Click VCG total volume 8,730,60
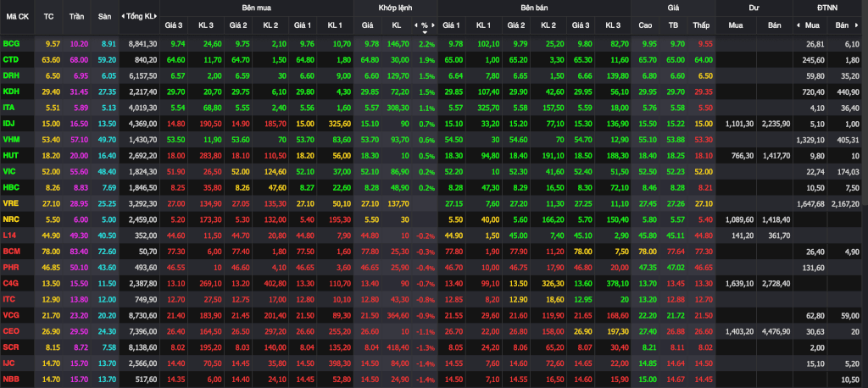The width and height of the screenshot is (868, 388). coord(142,315)
